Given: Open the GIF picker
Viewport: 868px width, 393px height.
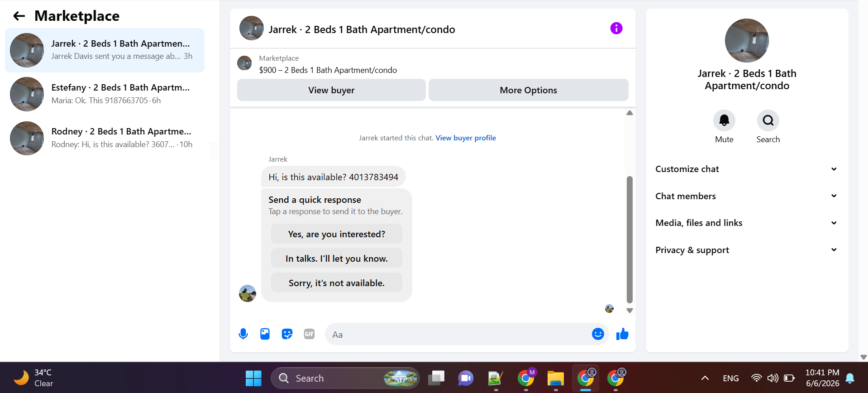Looking at the screenshot, I should (x=309, y=334).
